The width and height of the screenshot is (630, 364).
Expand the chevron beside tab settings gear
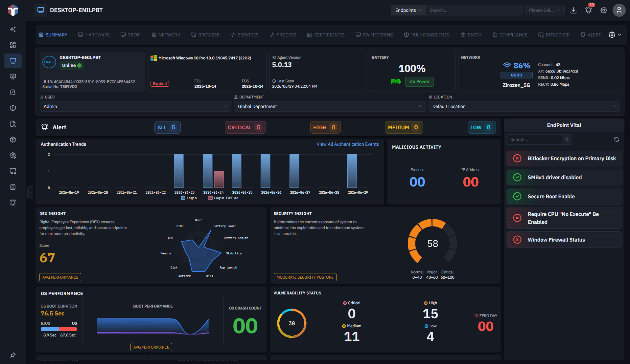[x=620, y=35]
